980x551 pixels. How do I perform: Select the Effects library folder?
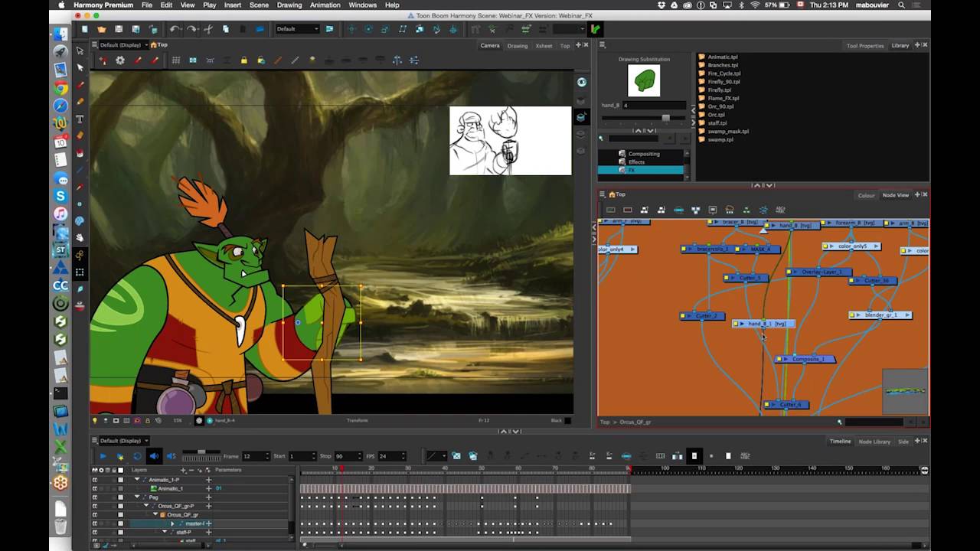point(636,161)
